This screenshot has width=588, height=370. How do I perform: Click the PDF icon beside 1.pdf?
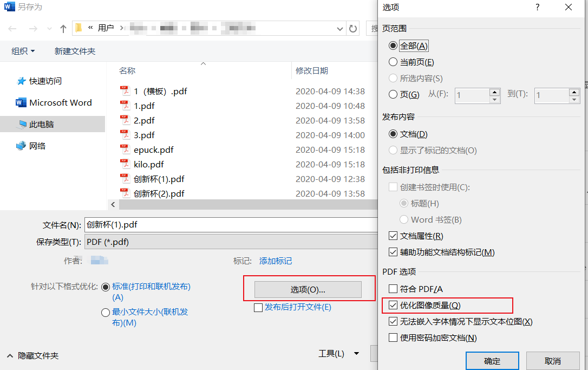tap(126, 106)
